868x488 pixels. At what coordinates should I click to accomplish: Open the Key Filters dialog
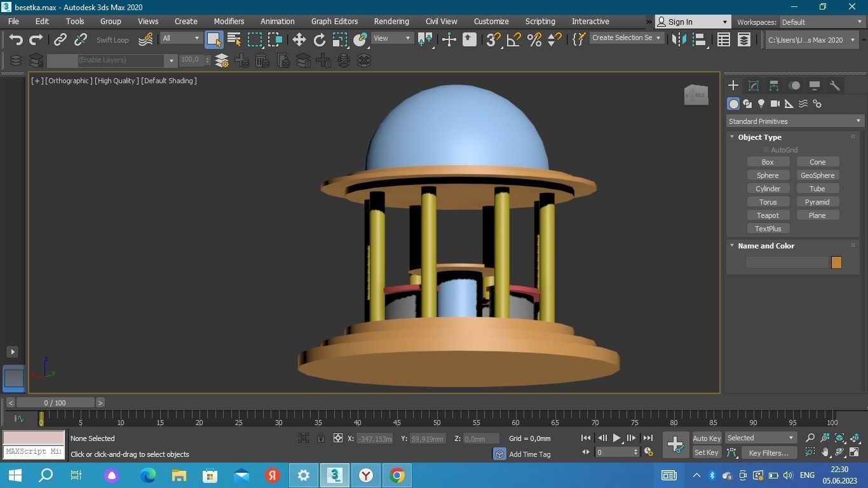[x=768, y=452]
